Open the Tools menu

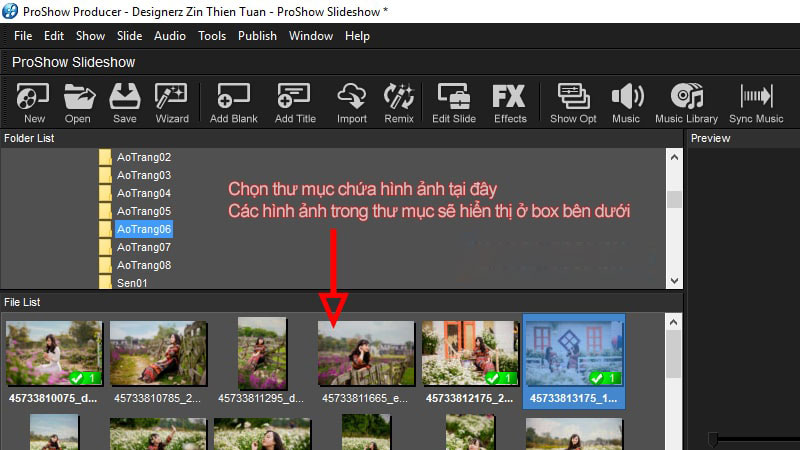[x=212, y=36]
